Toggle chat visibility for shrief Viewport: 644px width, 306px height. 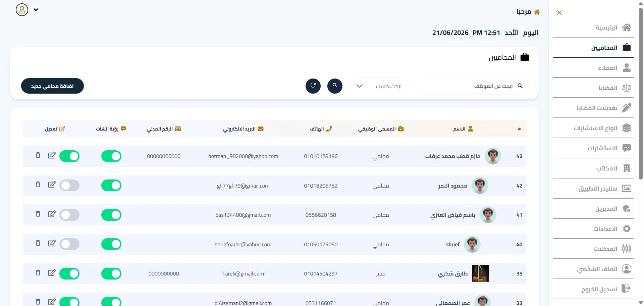(111, 244)
